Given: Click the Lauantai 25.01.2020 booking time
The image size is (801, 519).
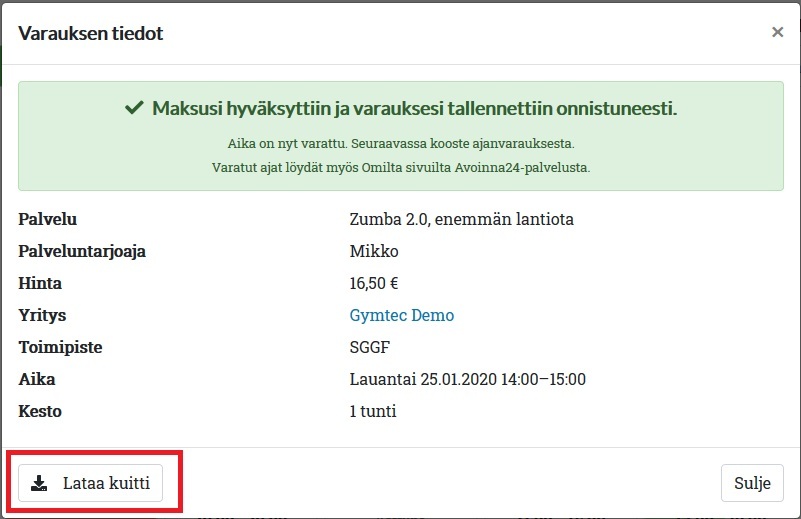Looking at the screenshot, I should (x=467, y=379).
